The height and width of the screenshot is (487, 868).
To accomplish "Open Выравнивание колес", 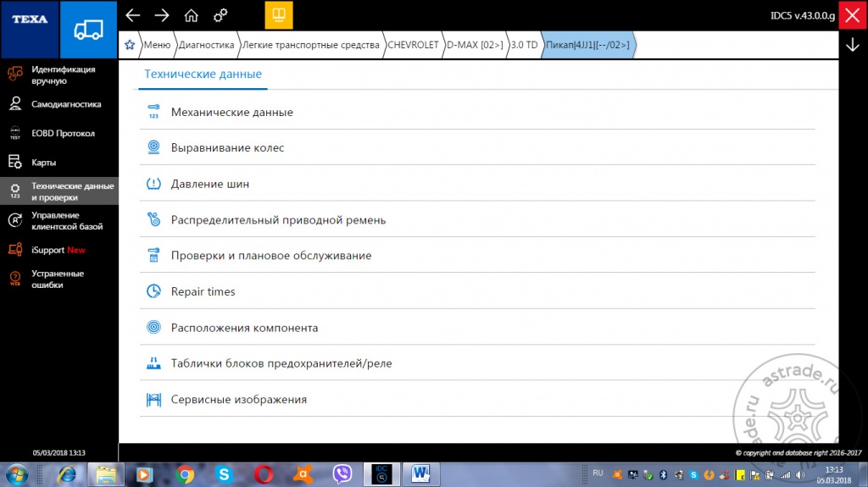I will tap(477, 147).
